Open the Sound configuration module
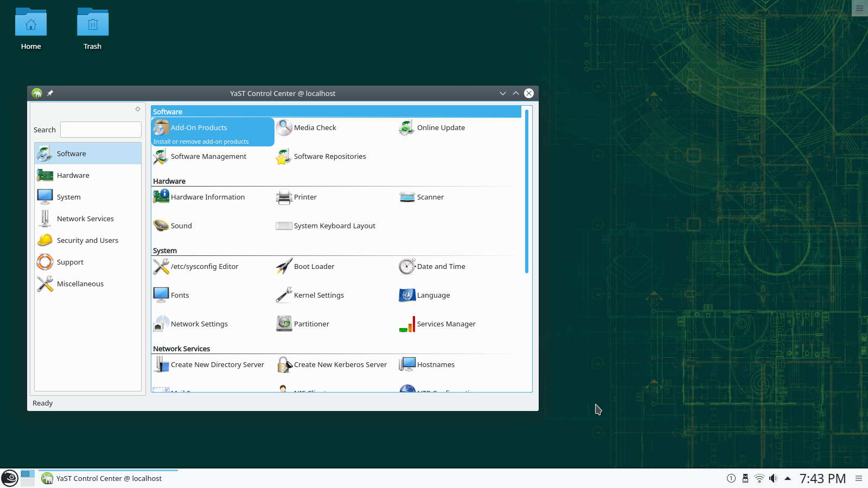Screen dimensions: 868x488 (x=173, y=226)
